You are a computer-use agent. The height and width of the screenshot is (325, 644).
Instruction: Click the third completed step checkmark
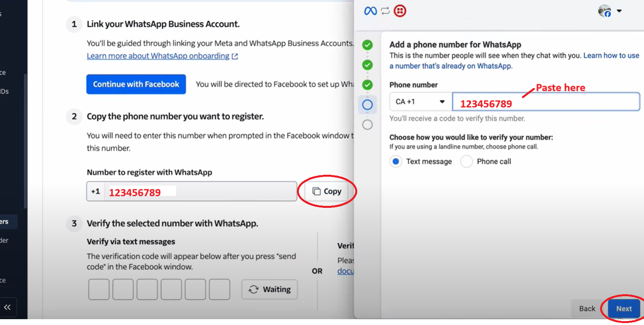click(367, 84)
